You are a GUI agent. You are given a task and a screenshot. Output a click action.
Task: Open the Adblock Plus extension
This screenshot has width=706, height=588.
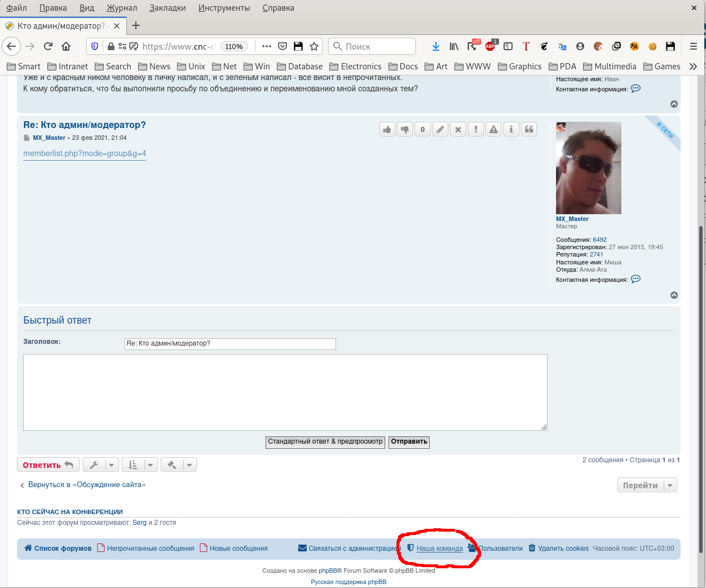pyautogui.click(x=491, y=46)
